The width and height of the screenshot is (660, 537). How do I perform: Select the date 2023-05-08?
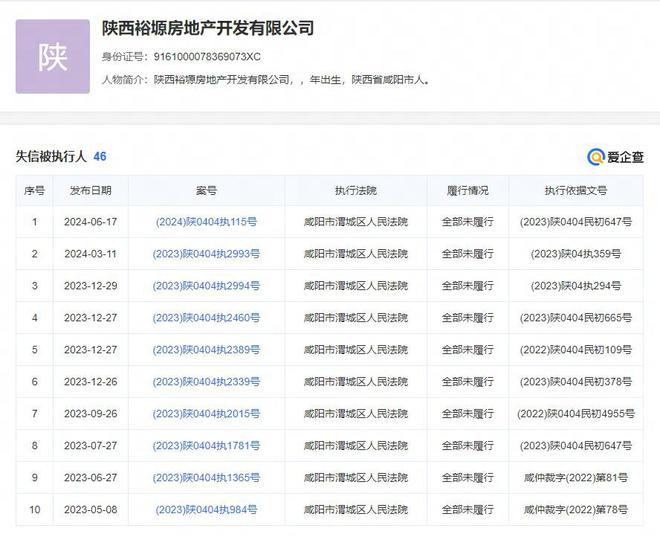[90, 510]
